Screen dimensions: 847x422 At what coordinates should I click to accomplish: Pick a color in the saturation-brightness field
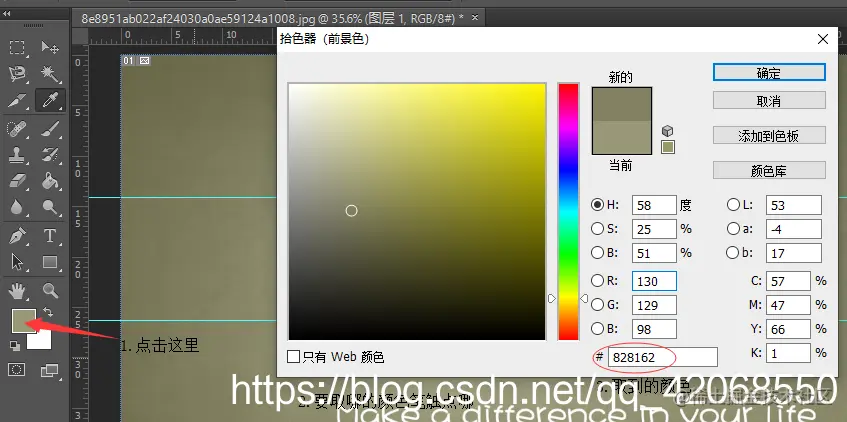[416, 211]
